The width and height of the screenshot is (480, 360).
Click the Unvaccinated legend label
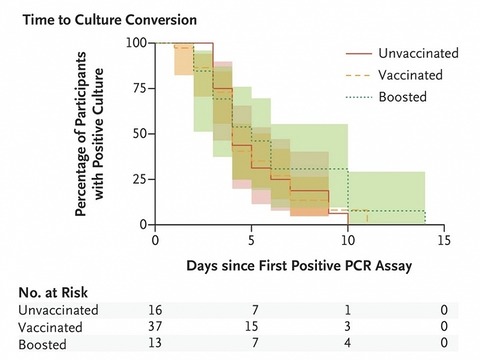pyautogui.click(x=418, y=53)
